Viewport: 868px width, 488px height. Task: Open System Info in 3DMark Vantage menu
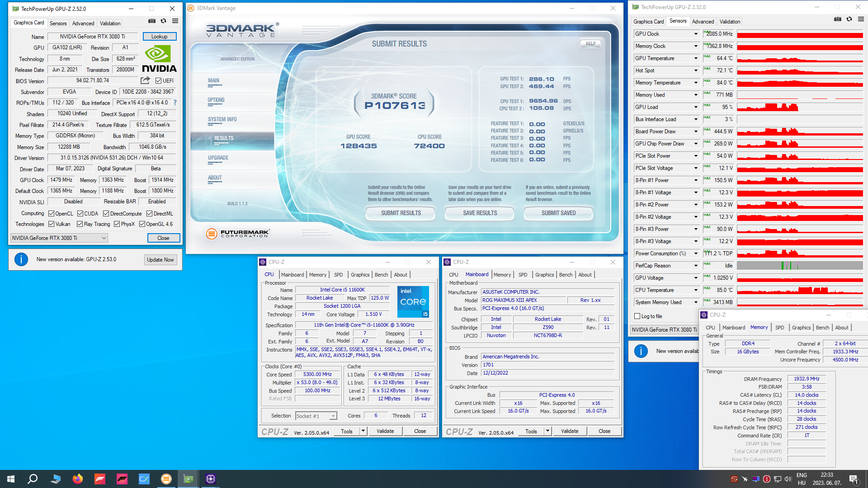click(x=222, y=119)
